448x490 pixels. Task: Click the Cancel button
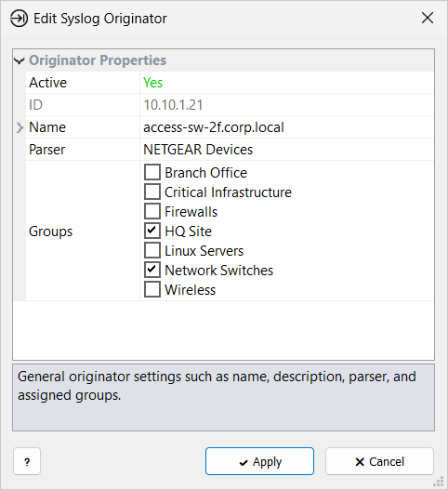tap(379, 461)
